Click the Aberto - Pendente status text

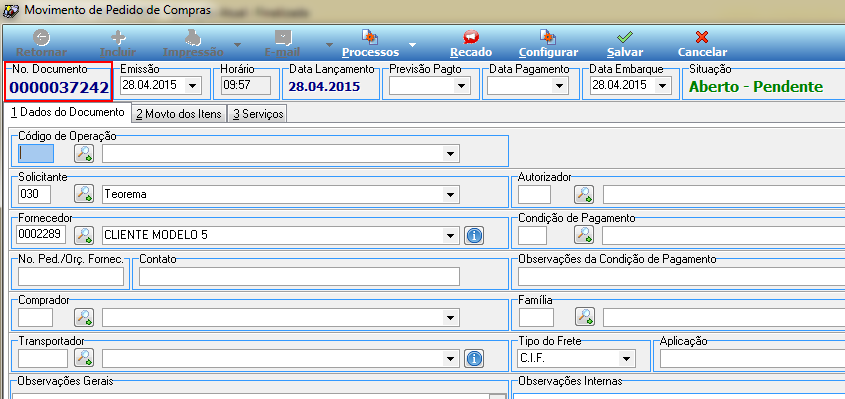coord(756,86)
